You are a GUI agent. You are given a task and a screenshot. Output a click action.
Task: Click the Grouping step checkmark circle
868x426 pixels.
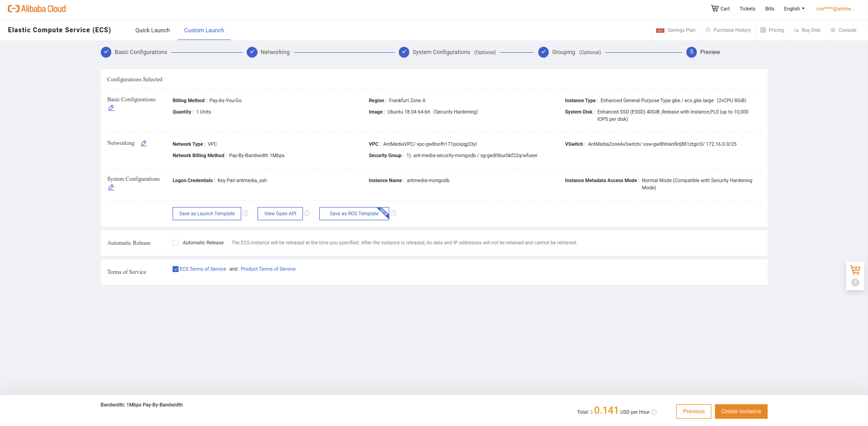click(x=543, y=52)
